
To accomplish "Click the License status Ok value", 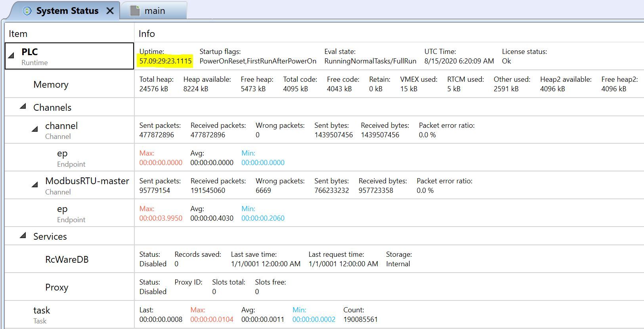I will [x=506, y=61].
